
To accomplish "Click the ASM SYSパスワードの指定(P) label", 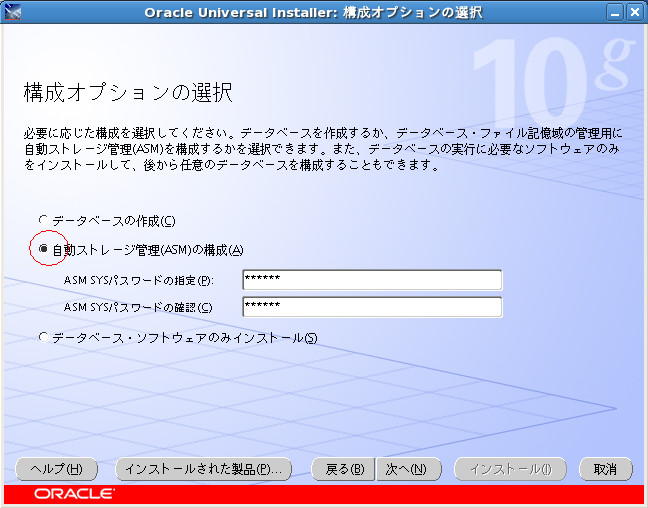I will (138, 280).
